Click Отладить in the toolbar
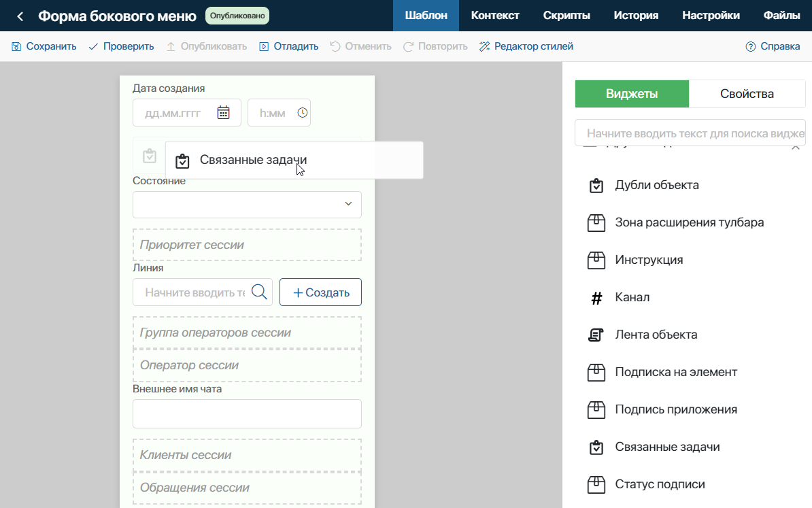The height and width of the screenshot is (508, 812). [289, 47]
